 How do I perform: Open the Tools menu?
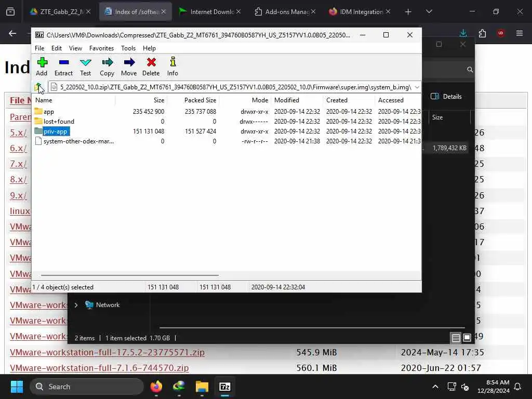click(x=128, y=48)
